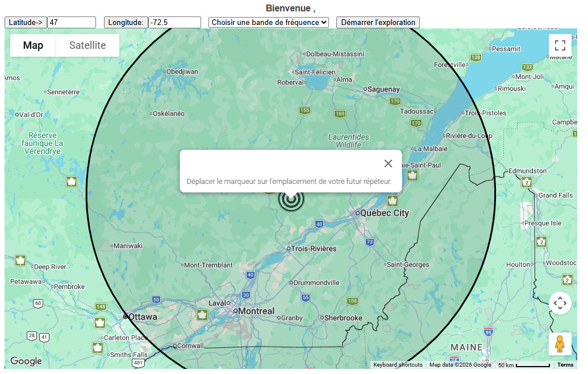
Task: Click highway 108 shield
Action: (x=352, y=301)
